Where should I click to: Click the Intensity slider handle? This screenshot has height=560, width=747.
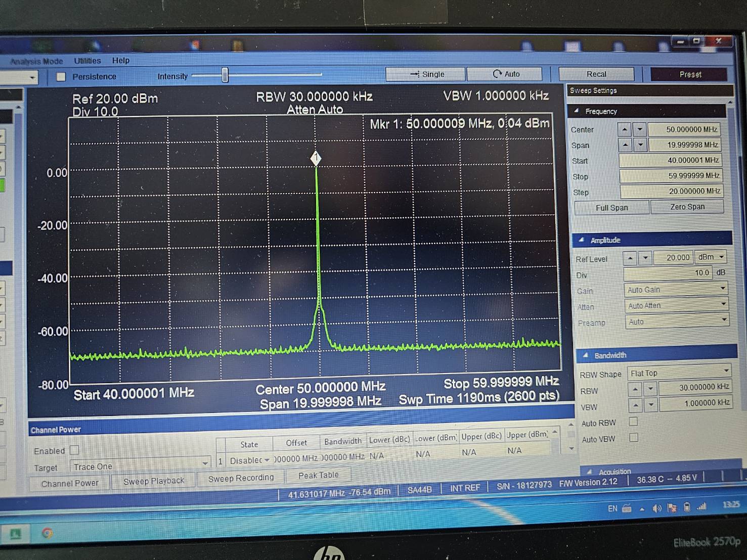(225, 75)
